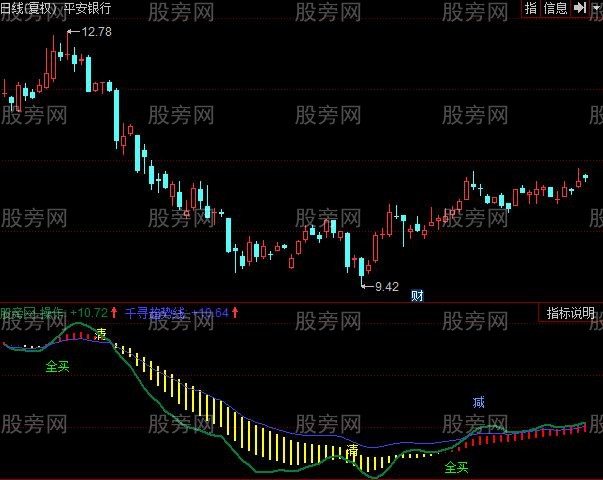
Task: Click the 指 indicator button
Action: pos(531,8)
